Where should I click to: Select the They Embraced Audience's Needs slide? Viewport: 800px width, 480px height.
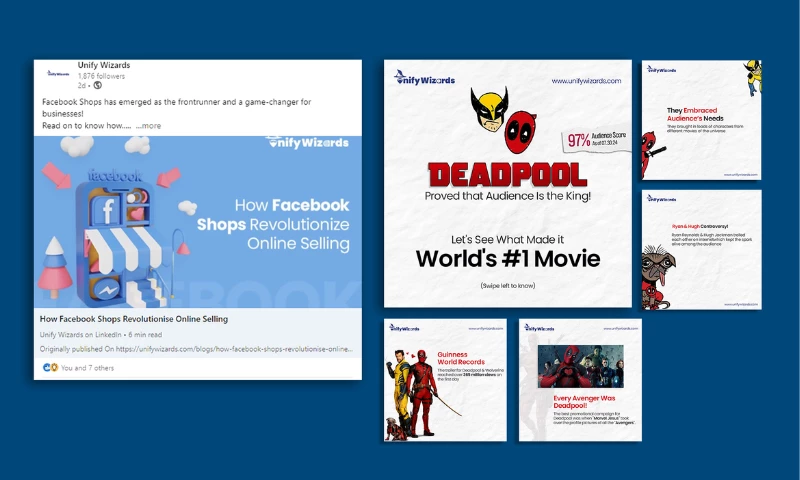(701, 120)
